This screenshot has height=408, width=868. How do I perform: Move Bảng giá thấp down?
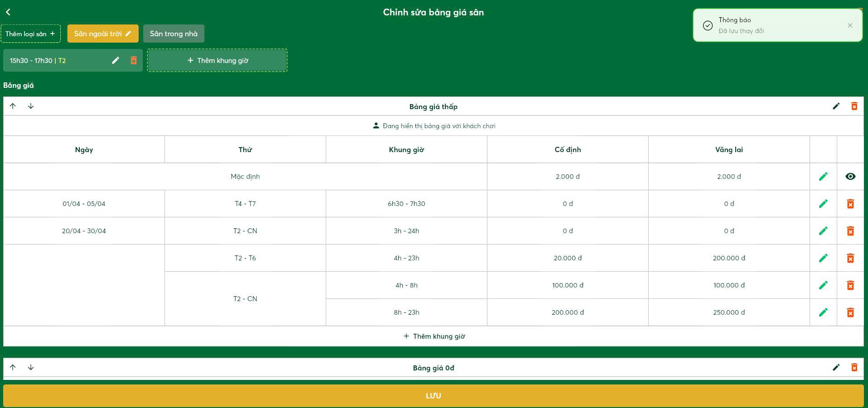(x=31, y=106)
